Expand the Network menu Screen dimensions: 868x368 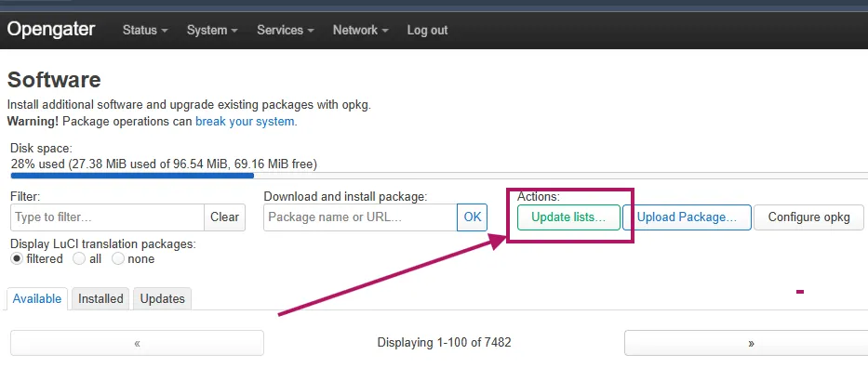(360, 31)
